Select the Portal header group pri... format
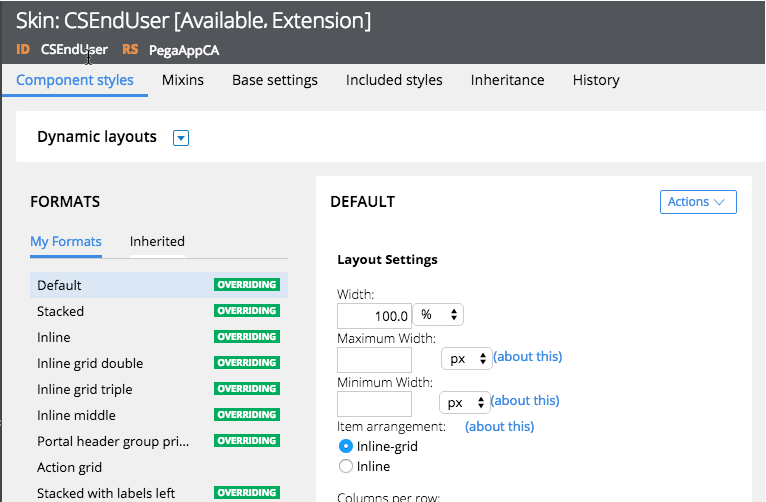The height and width of the screenshot is (502, 766). 159,441
